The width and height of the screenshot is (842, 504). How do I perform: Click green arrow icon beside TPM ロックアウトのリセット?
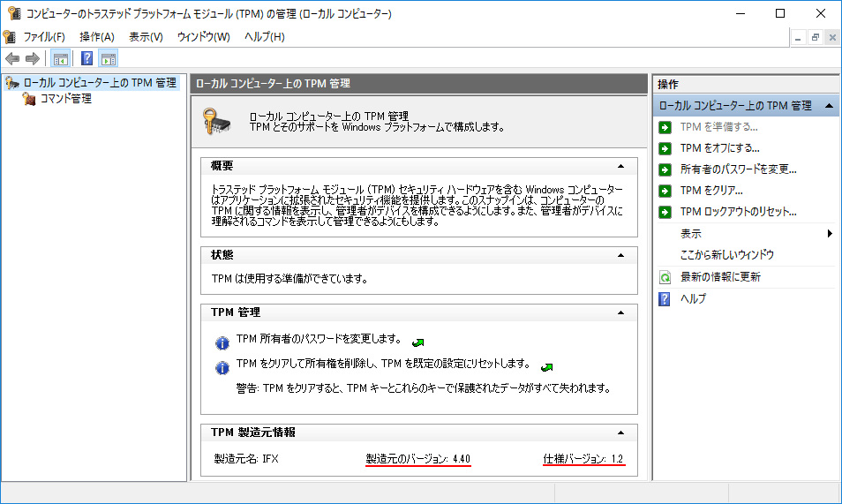[665, 212]
